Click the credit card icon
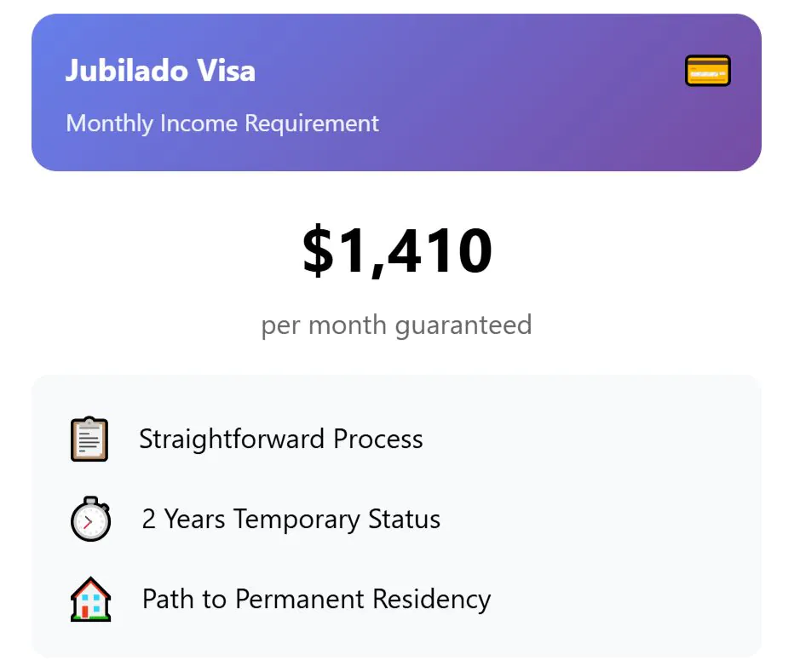The width and height of the screenshot is (800, 672). click(x=708, y=71)
